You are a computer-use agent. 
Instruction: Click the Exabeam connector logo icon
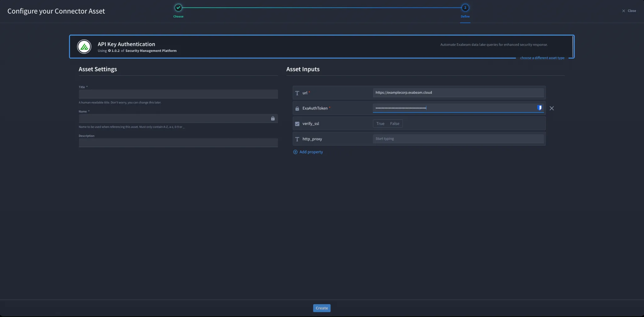tap(84, 47)
